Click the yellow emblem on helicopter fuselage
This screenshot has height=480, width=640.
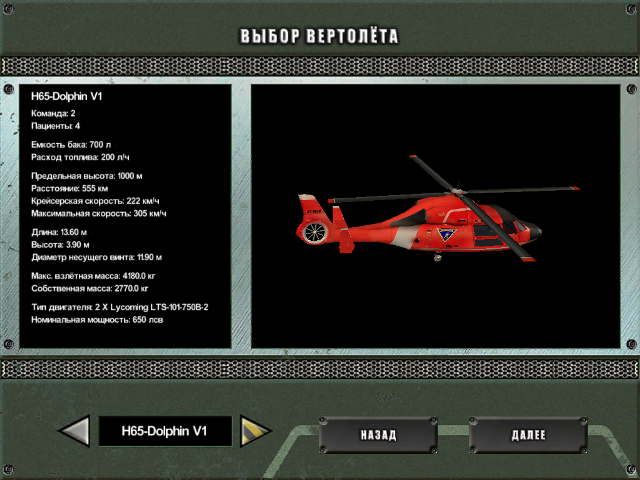point(444,235)
